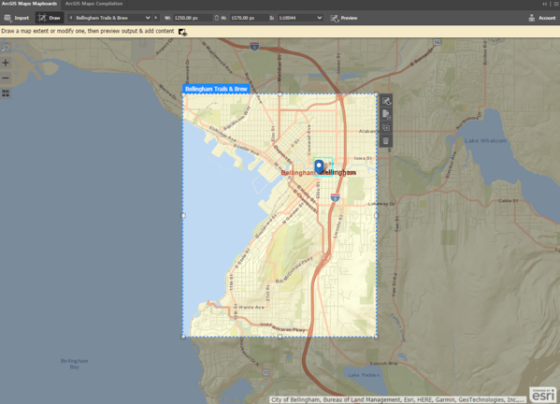Click the mapboard settings document icon
The height and width of the screenshot is (404, 560).
386,114
